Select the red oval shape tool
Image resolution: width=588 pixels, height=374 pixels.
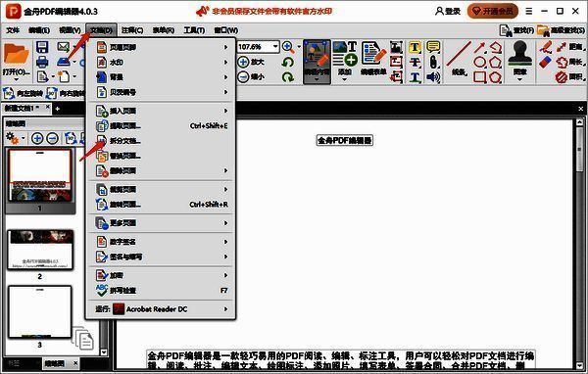click(479, 63)
